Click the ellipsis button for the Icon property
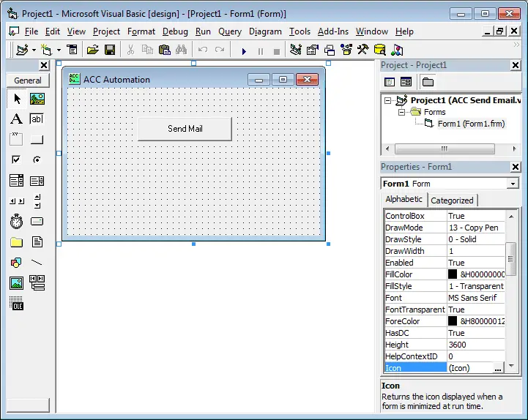The image size is (528, 420). point(498,368)
